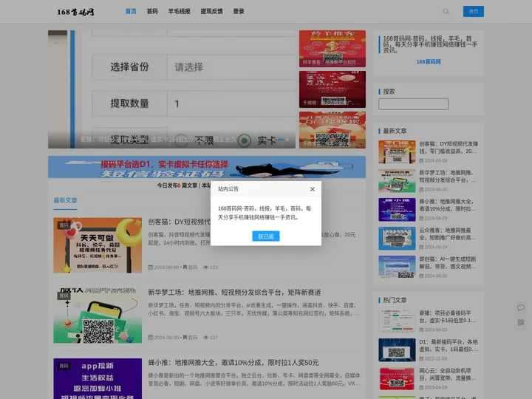
Task: Open the main carousel slide 豪猪 image
Action: point(171,89)
